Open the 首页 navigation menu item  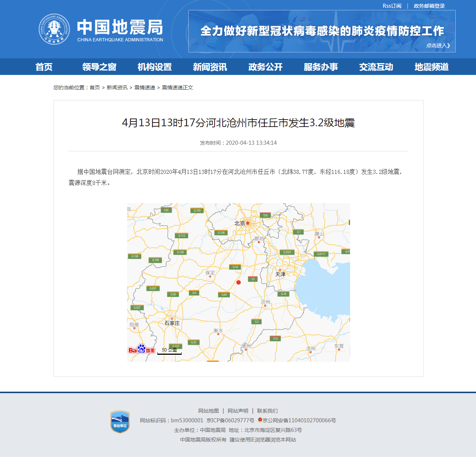pos(44,67)
